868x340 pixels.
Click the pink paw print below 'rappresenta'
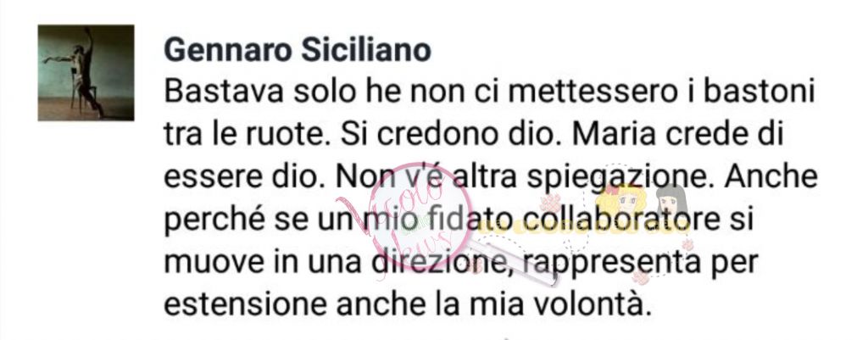click(x=641, y=277)
